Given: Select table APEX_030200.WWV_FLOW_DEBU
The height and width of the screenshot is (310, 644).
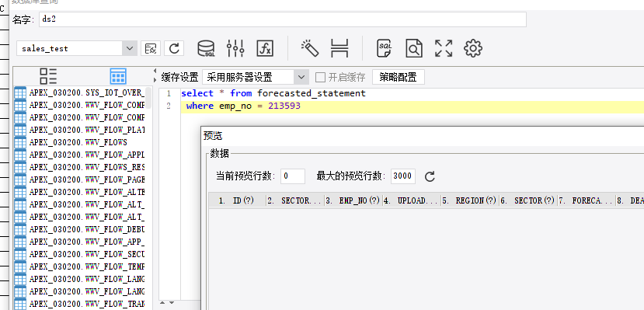Looking at the screenshot, I should tap(80, 229).
